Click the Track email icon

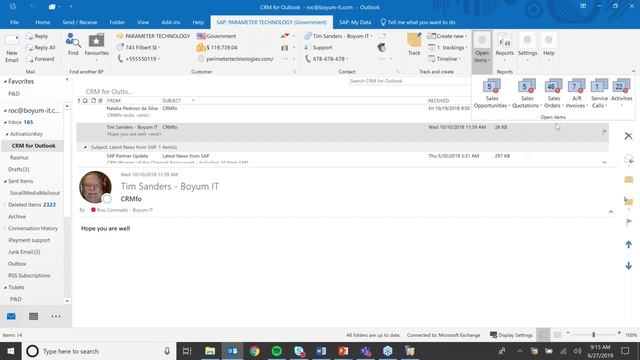coord(414,44)
